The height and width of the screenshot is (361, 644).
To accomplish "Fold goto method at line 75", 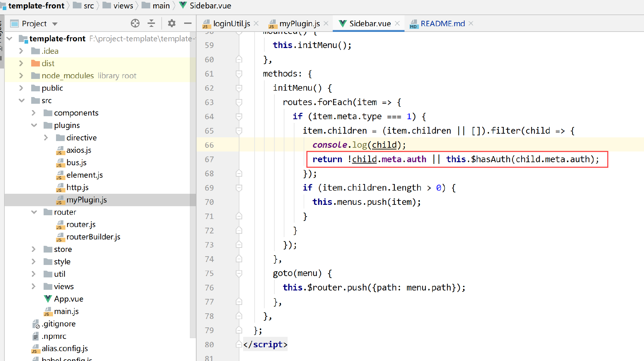I will (x=239, y=273).
